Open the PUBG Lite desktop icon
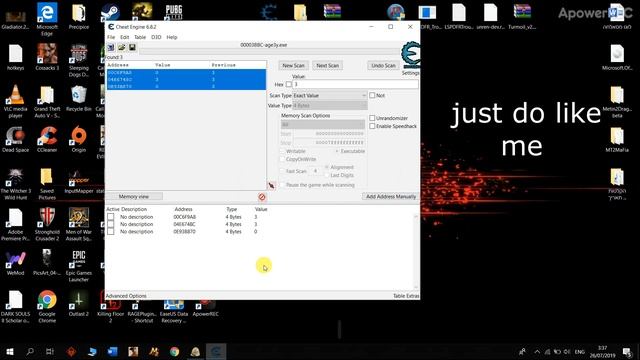Screen dimensions: 640x360 (173, 12)
